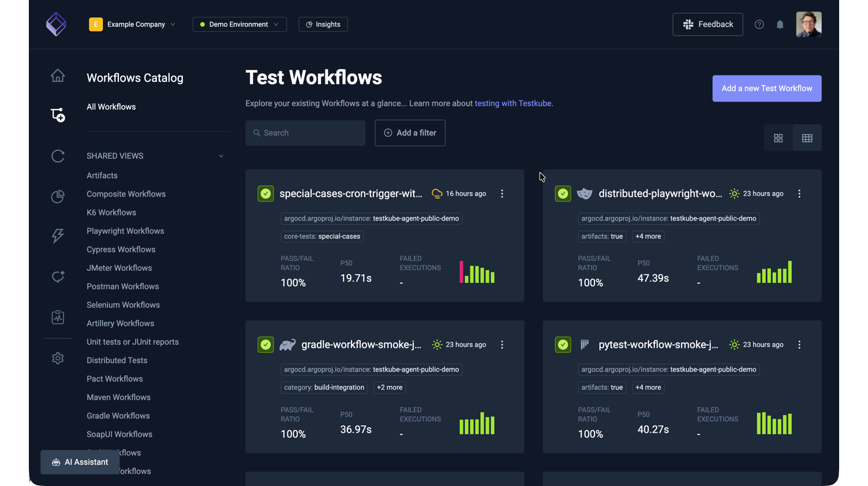This screenshot has width=868, height=486.
Task: Click Add a new Test Workflow
Action: [766, 88]
